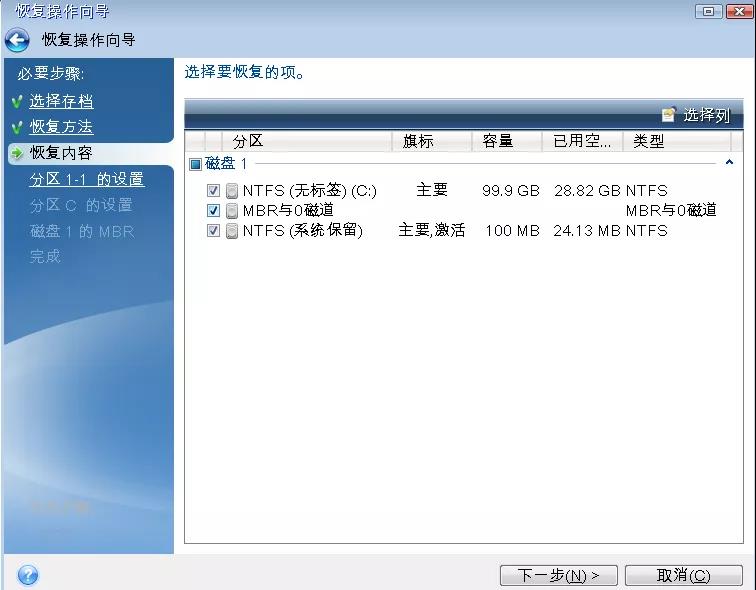Screen dimensions: 756x590
Task: Open help via the question mark icon
Action: click(x=28, y=575)
